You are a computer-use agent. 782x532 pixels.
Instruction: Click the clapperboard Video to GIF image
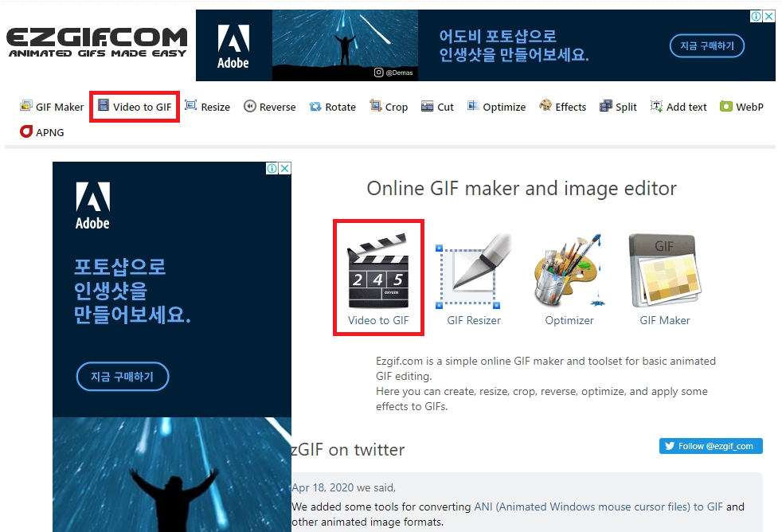[378, 270]
